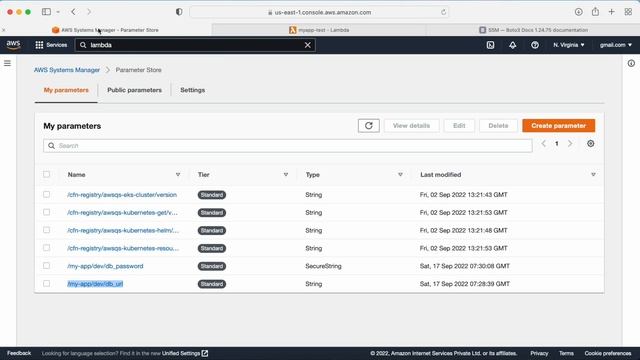Open the Services grid menu
This screenshot has width=640, height=360.
tap(51, 45)
